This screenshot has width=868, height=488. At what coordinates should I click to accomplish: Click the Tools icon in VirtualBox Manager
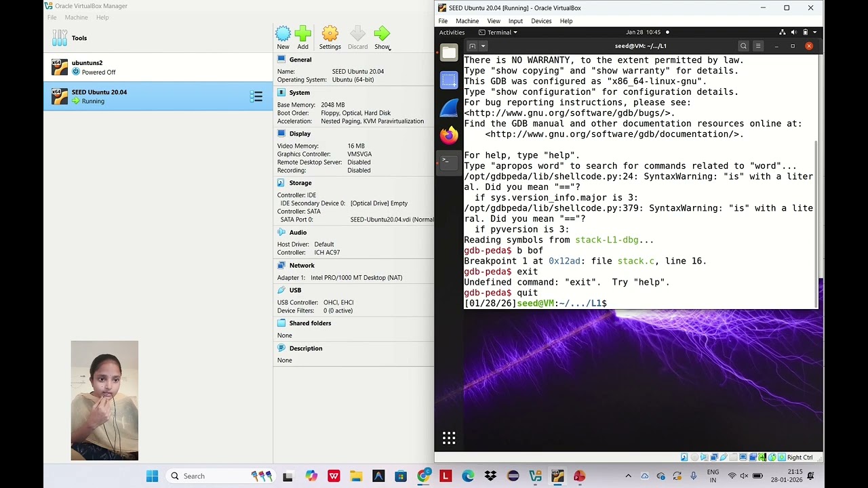pos(60,38)
